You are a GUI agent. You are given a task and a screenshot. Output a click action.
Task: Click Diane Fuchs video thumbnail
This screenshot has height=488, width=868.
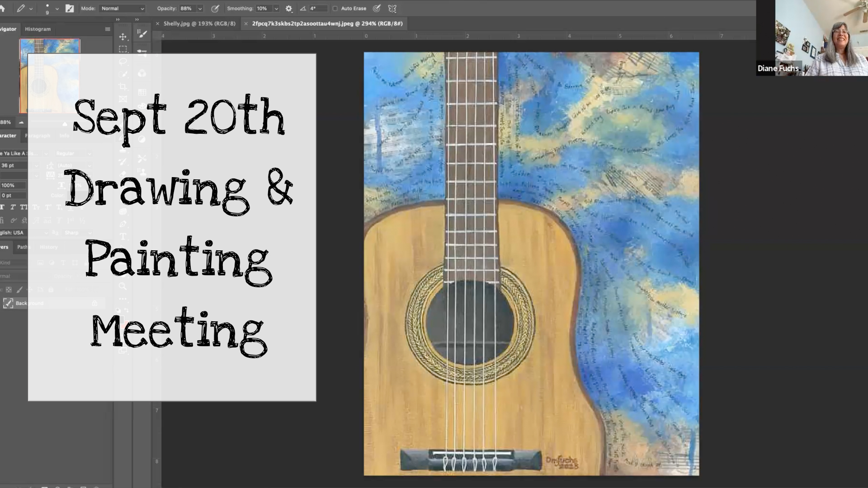point(812,38)
